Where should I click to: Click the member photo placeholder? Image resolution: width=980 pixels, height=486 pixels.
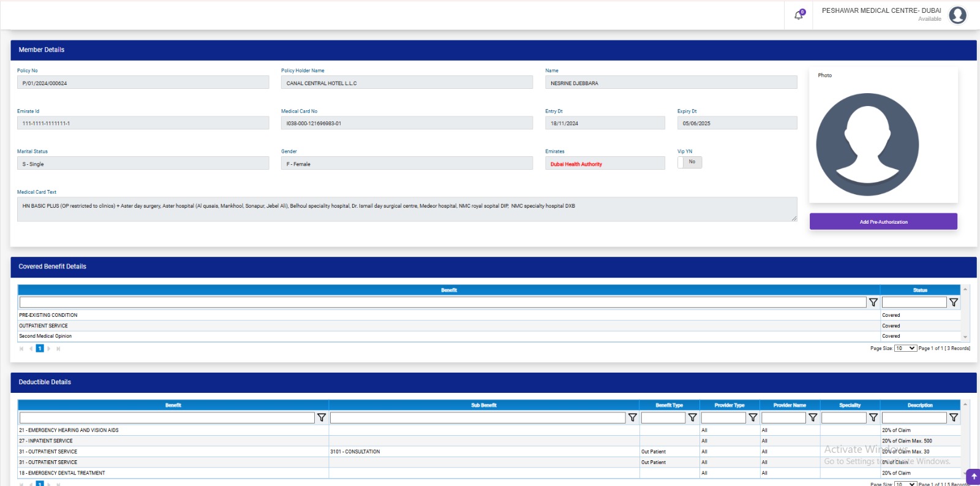pos(867,145)
